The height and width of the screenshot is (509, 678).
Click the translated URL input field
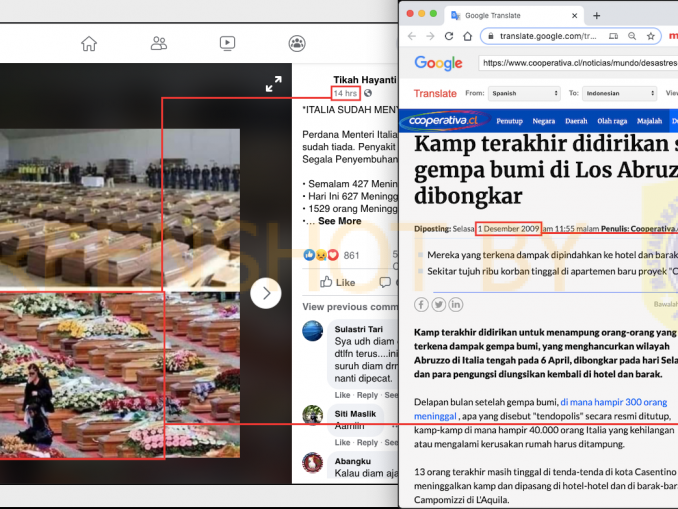[x=578, y=63]
